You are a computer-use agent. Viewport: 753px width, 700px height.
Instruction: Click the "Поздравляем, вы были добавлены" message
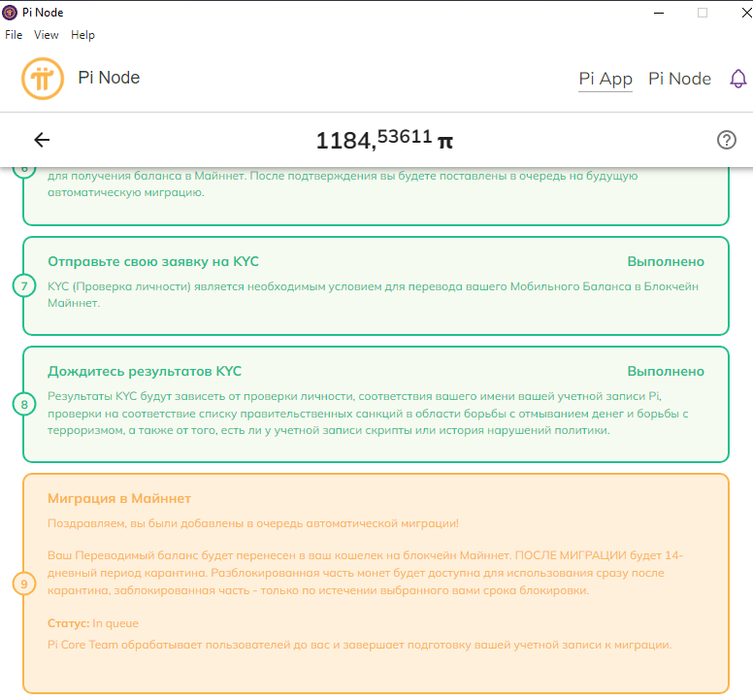pos(253,523)
